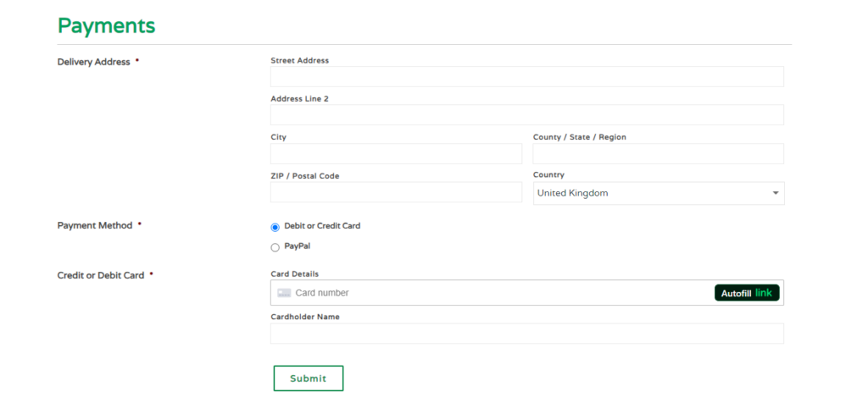Click the Autofill link button
The width and height of the screenshot is (868, 403).
point(746,293)
